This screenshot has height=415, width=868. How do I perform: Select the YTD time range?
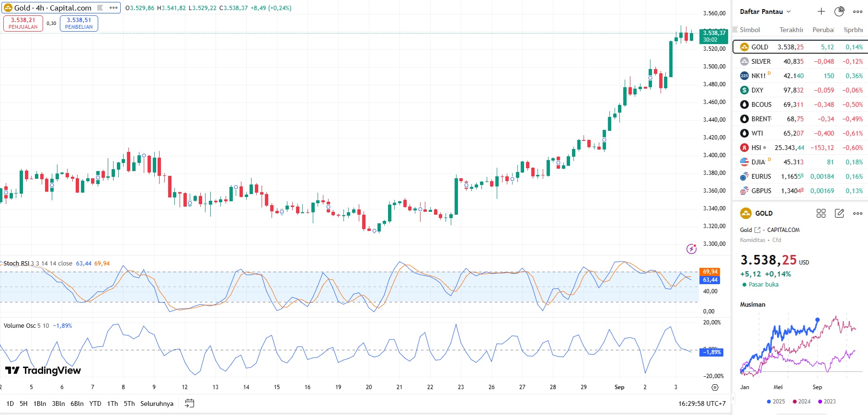(95, 403)
